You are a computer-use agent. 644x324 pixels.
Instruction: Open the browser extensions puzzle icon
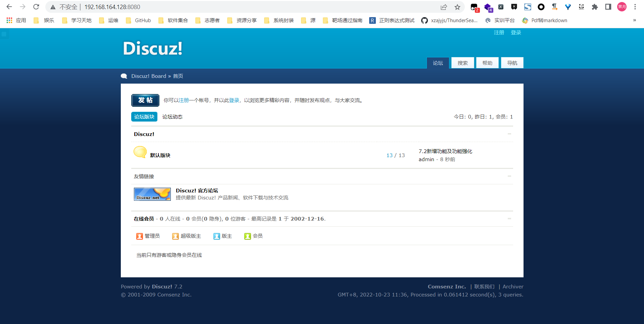(x=594, y=7)
